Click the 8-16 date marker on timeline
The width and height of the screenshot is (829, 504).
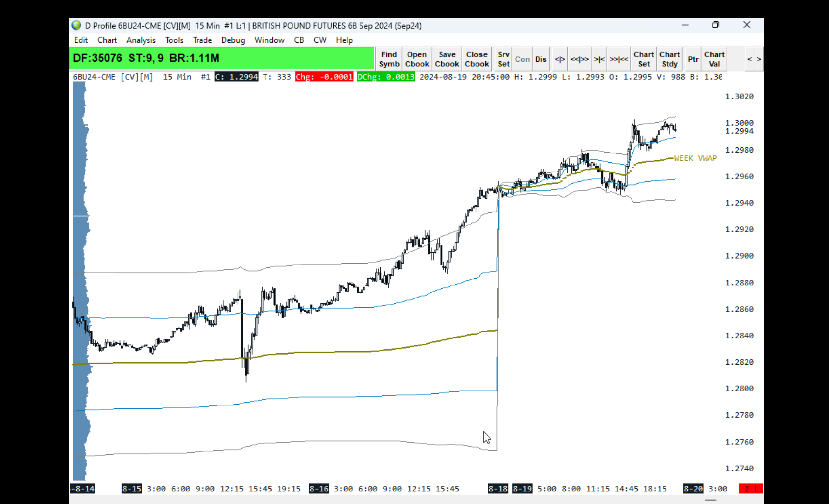319,489
